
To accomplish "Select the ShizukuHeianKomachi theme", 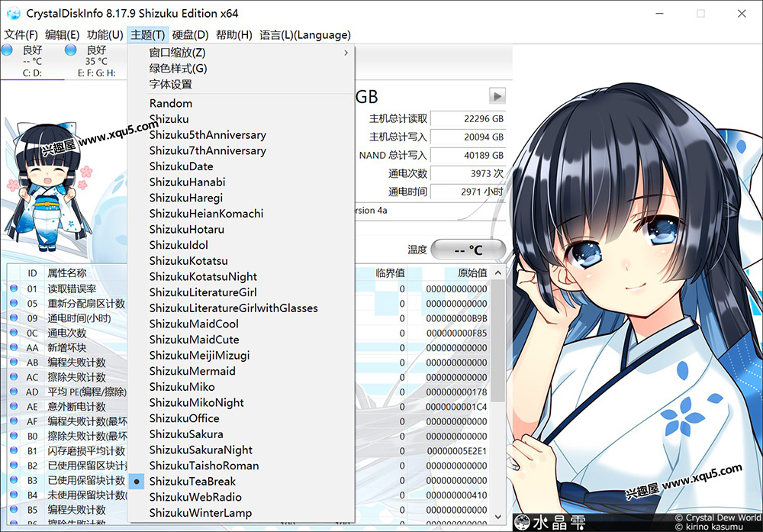I will point(241,214).
